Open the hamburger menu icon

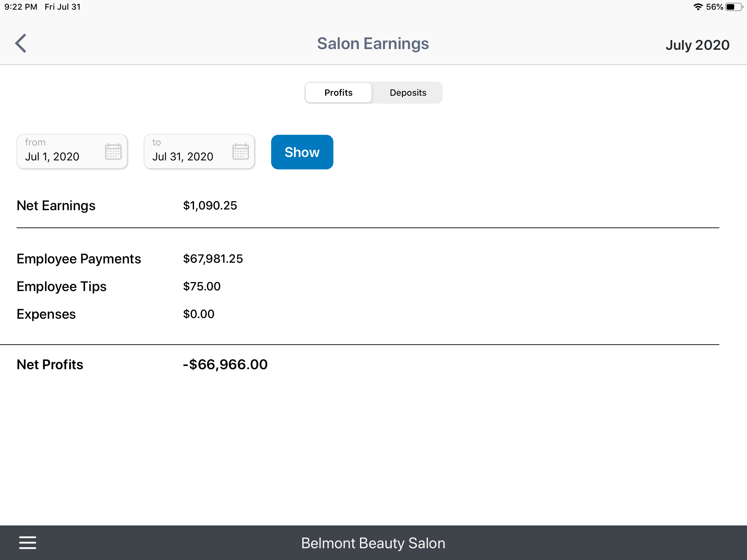28,542
